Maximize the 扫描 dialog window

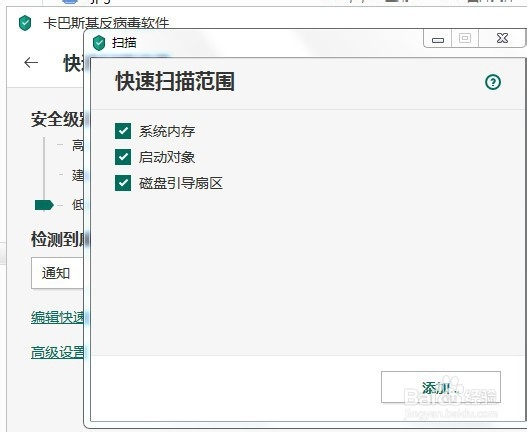point(465,38)
